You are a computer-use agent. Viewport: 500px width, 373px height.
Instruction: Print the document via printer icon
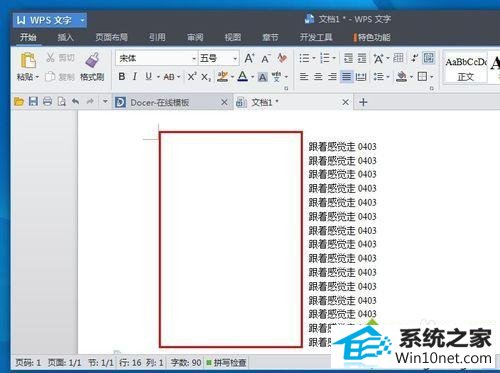[47, 101]
